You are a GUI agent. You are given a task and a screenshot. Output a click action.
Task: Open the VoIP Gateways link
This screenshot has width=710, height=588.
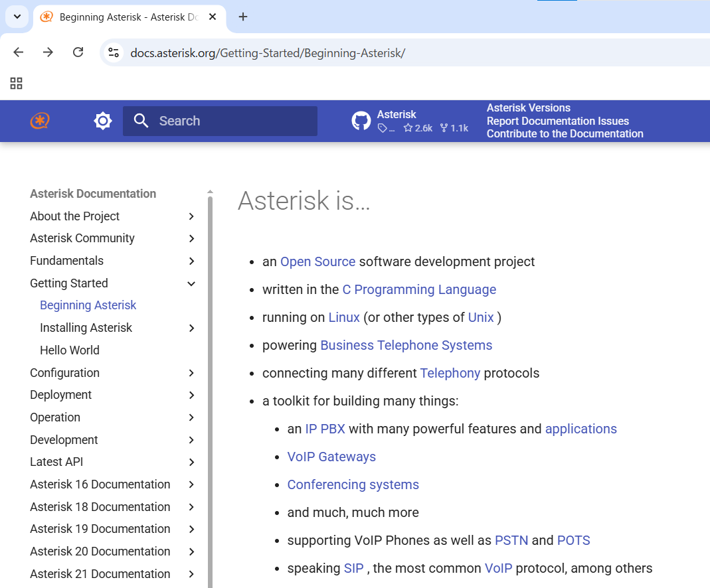click(x=331, y=457)
